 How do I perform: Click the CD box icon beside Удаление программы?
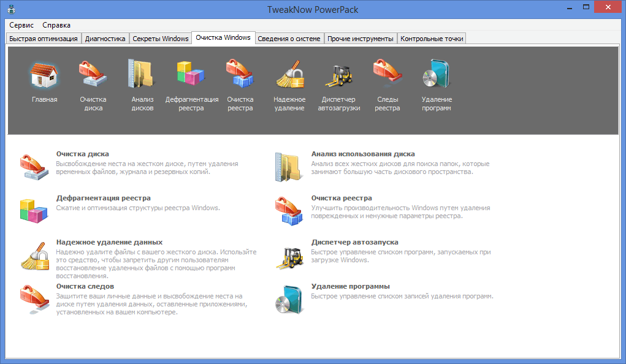[289, 299]
